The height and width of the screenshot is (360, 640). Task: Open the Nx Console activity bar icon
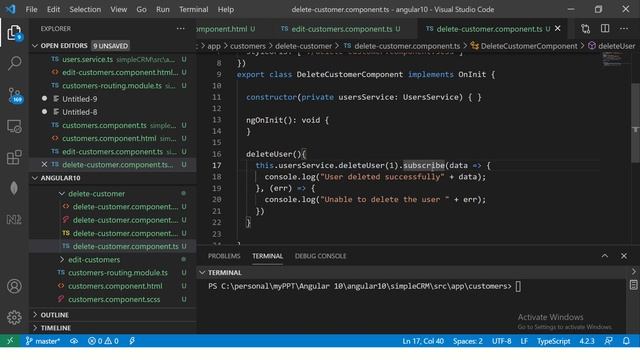[14, 220]
